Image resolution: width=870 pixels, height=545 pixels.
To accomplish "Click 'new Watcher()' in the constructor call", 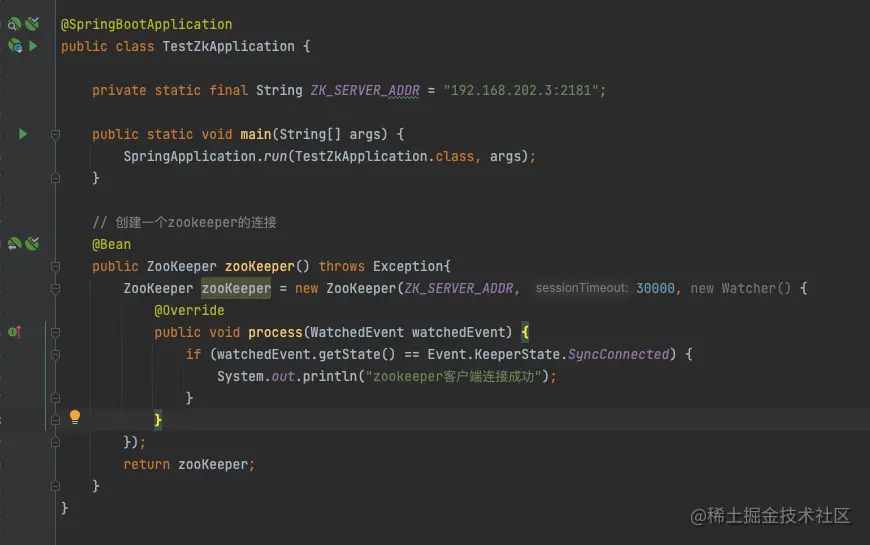I will point(741,289).
